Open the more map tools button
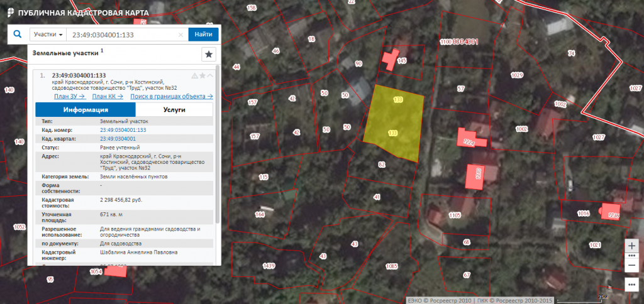Image resolution: width=644 pixels, height=304 pixels. [x=632, y=285]
